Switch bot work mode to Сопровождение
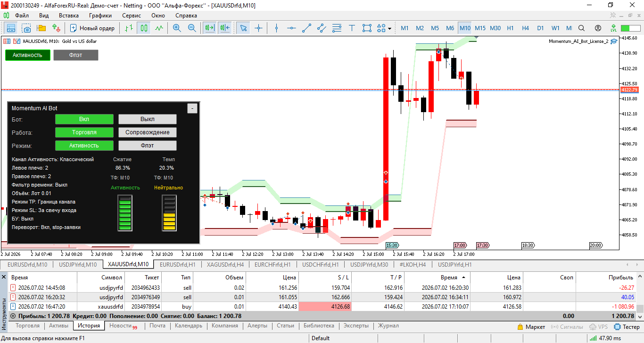This screenshot has width=644, height=343. tap(148, 132)
